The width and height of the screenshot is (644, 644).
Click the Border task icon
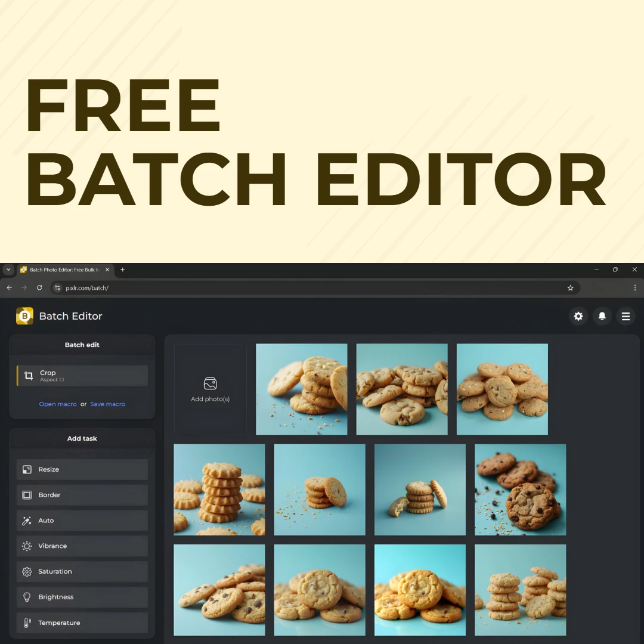click(27, 495)
